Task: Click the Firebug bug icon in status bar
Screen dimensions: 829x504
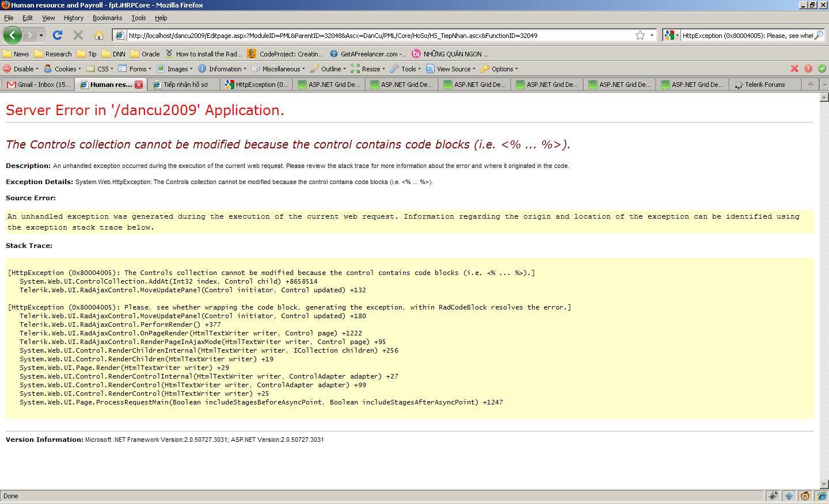Action: coord(773,496)
